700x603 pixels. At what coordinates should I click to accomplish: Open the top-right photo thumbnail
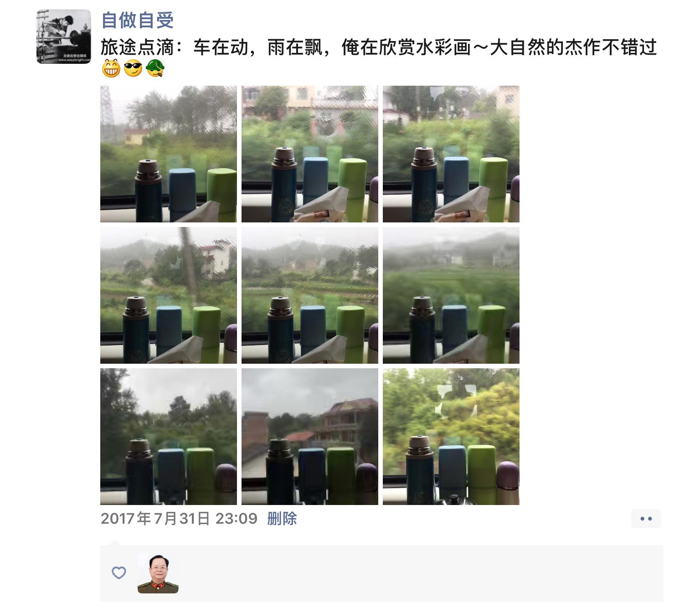[x=451, y=154]
